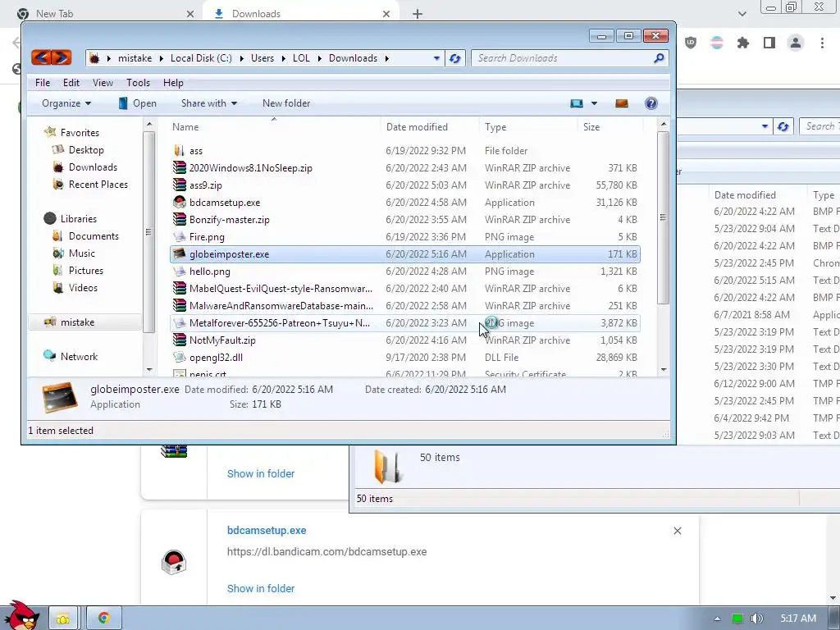Image resolution: width=840 pixels, height=630 pixels.
Task: Open the view options dropdown arrow
Action: pos(594,103)
